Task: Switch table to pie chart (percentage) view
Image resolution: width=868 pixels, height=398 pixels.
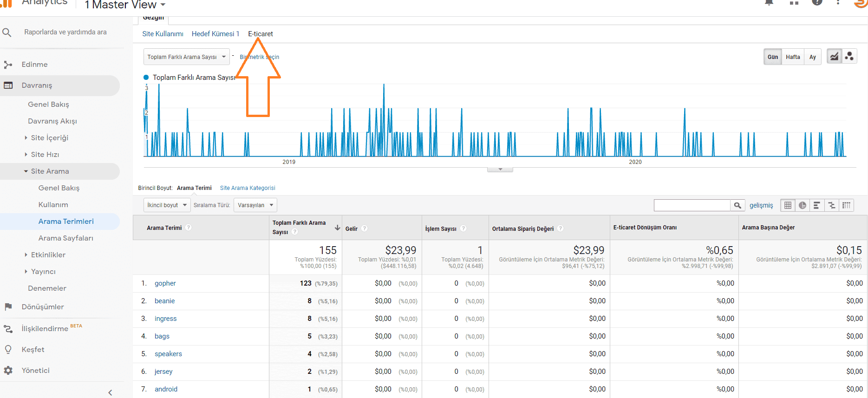Action: pyautogui.click(x=802, y=205)
